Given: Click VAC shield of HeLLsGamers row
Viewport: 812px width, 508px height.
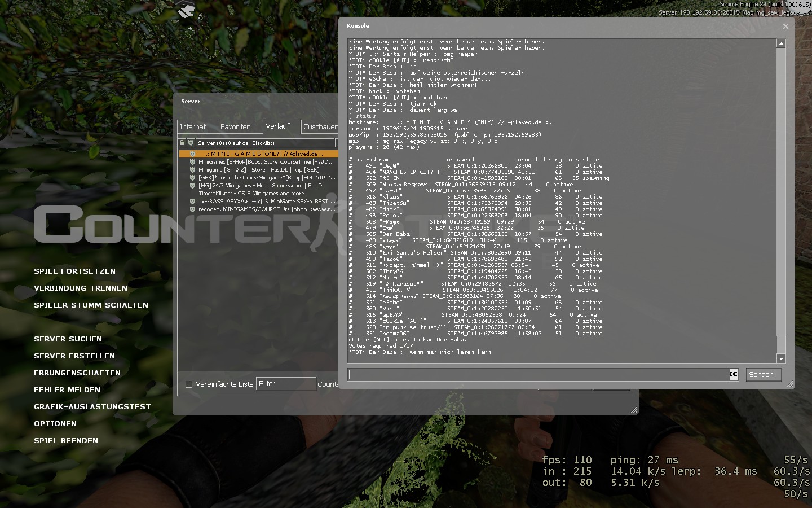Looking at the screenshot, I should (192, 185).
